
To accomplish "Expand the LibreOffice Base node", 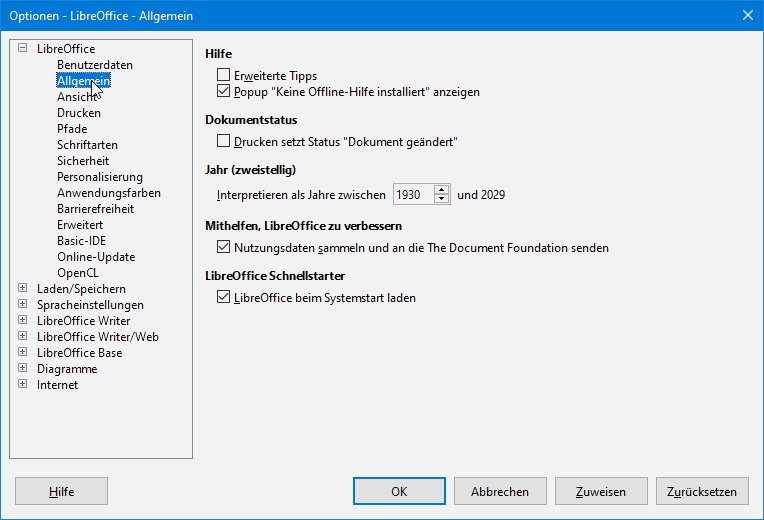I will pyautogui.click(x=22, y=352).
